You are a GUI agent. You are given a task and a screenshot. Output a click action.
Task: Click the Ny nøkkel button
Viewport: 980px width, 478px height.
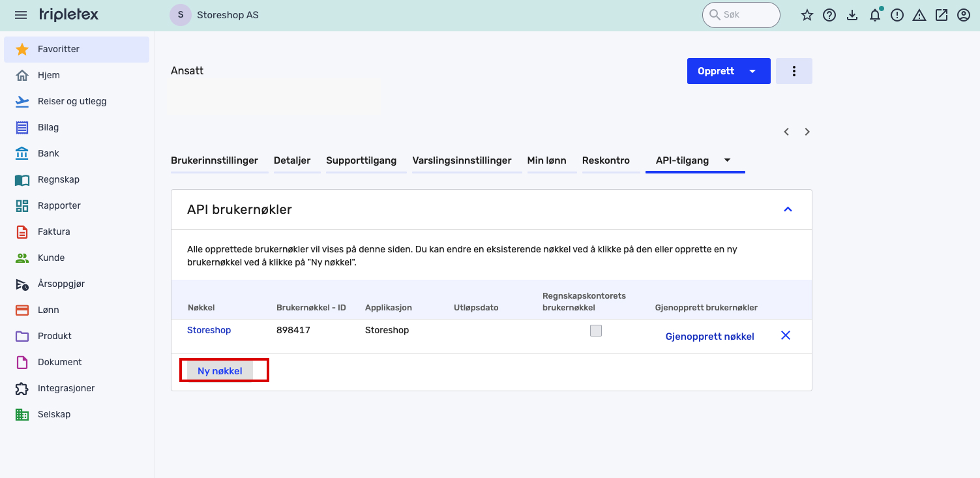[x=220, y=371]
